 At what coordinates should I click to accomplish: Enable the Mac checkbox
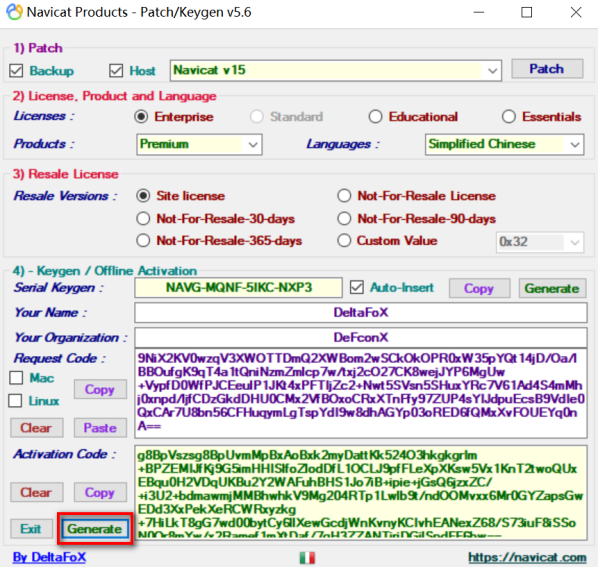click(x=16, y=378)
